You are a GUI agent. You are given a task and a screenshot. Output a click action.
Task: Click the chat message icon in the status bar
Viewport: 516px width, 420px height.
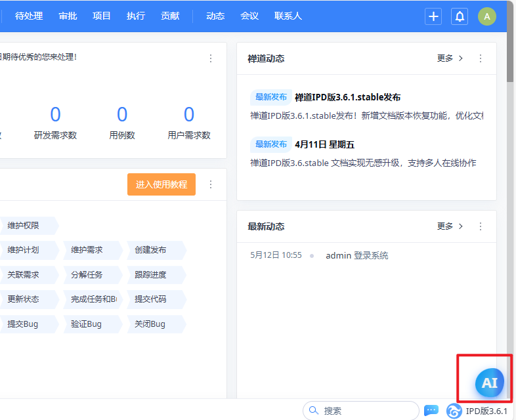[x=431, y=411]
